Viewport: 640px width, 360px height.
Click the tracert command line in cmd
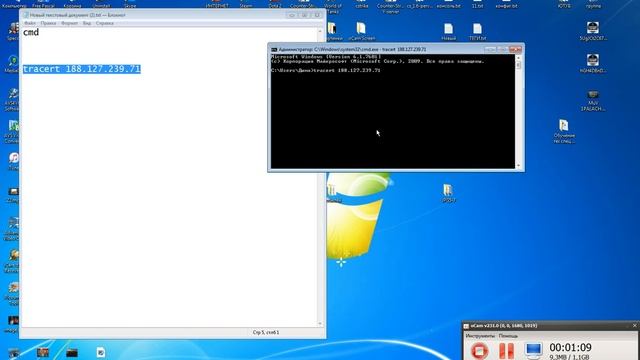click(326, 71)
